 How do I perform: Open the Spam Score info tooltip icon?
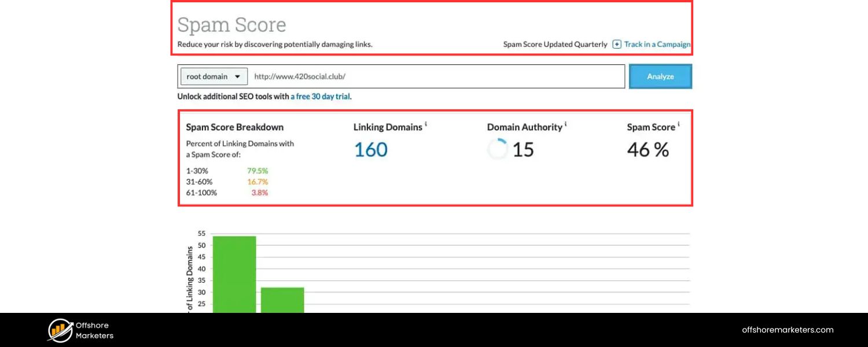click(x=678, y=123)
